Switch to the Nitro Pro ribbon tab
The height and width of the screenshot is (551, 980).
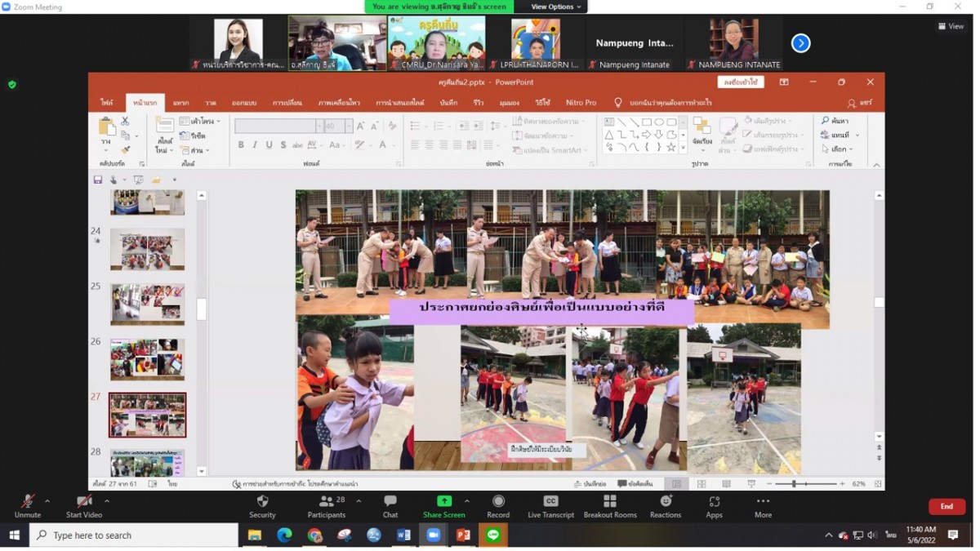581,103
